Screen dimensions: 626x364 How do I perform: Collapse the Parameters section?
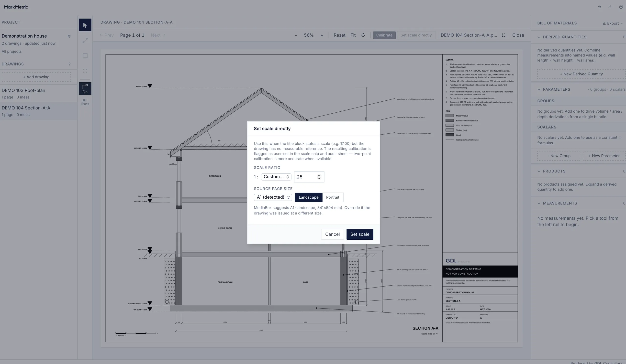(x=539, y=90)
